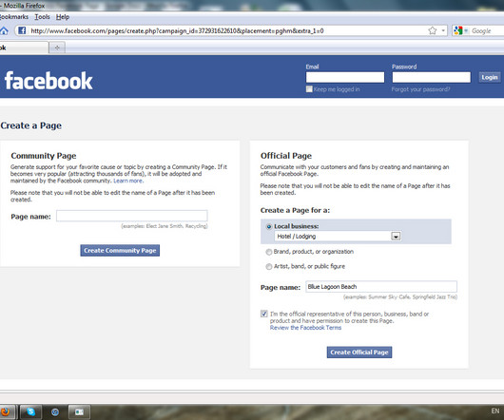
Task: Click the Facebook favicon in address bar
Action: 22,30
